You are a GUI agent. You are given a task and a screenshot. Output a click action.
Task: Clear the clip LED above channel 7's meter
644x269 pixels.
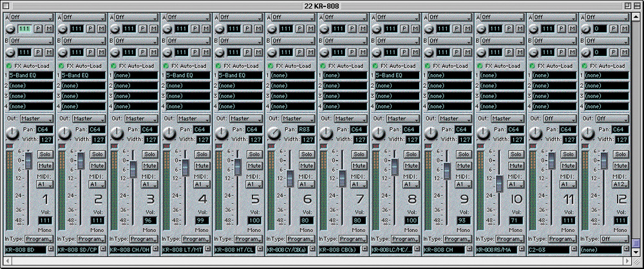coord(323,146)
